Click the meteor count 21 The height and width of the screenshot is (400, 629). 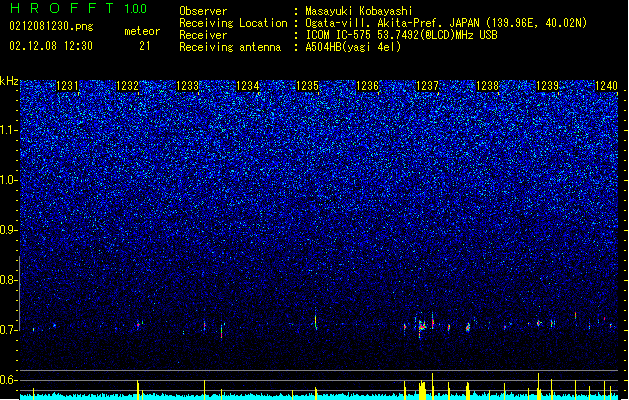145,46
